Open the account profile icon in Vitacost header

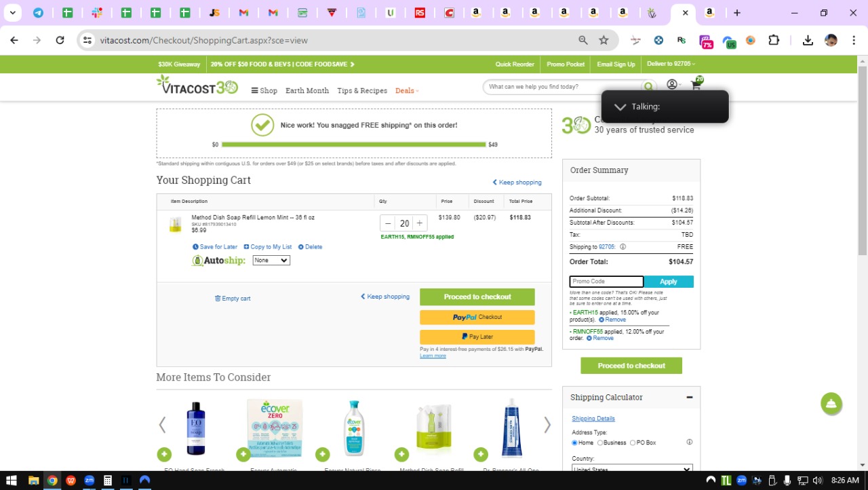click(672, 85)
